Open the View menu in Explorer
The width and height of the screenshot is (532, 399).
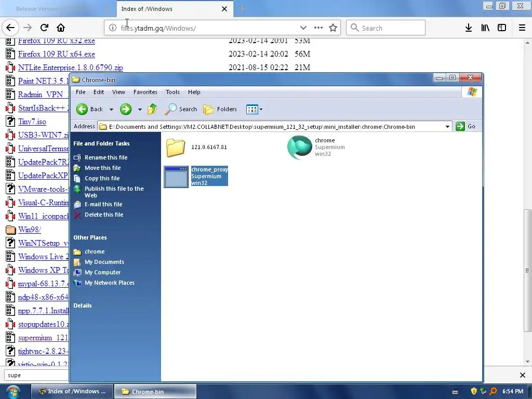click(119, 92)
